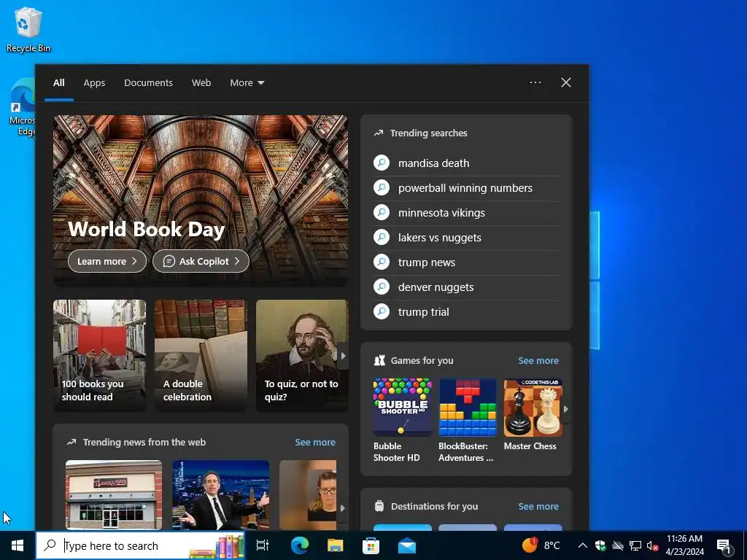The image size is (747, 560).
Task: Advance the World Book Day cards carousel
Action: coord(343,356)
